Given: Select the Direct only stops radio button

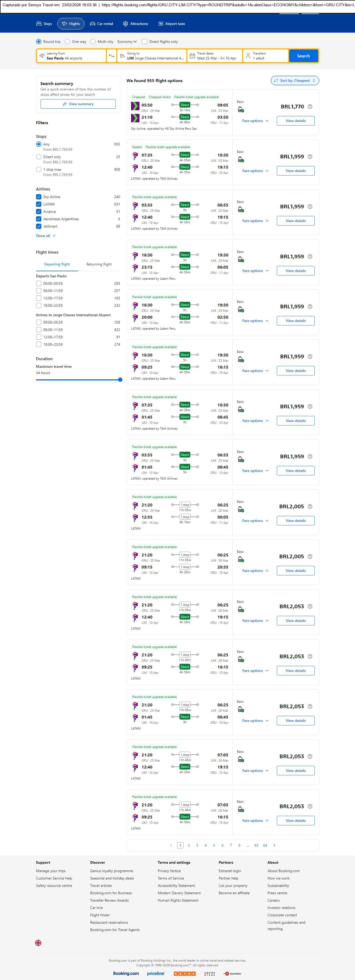Looking at the screenshot, I should point(38,157).
